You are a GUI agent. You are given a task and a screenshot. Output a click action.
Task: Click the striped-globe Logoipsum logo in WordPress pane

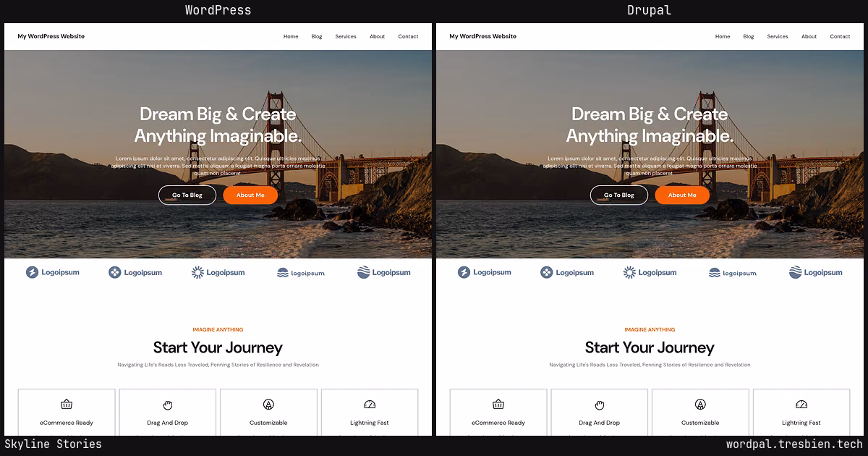click(384, 272)
